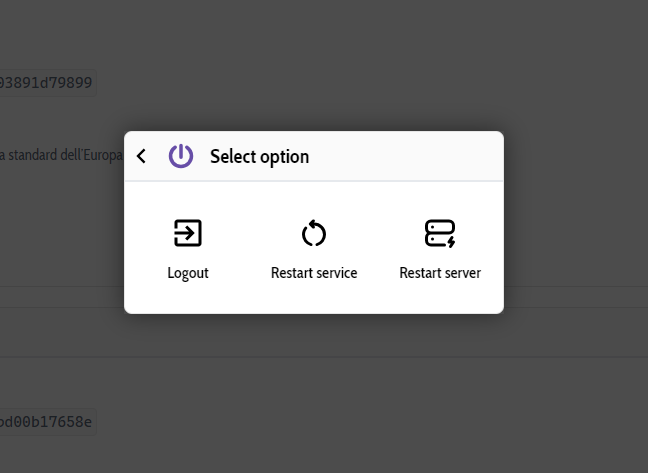Choose the Restart service text label

tap(314, 273)
